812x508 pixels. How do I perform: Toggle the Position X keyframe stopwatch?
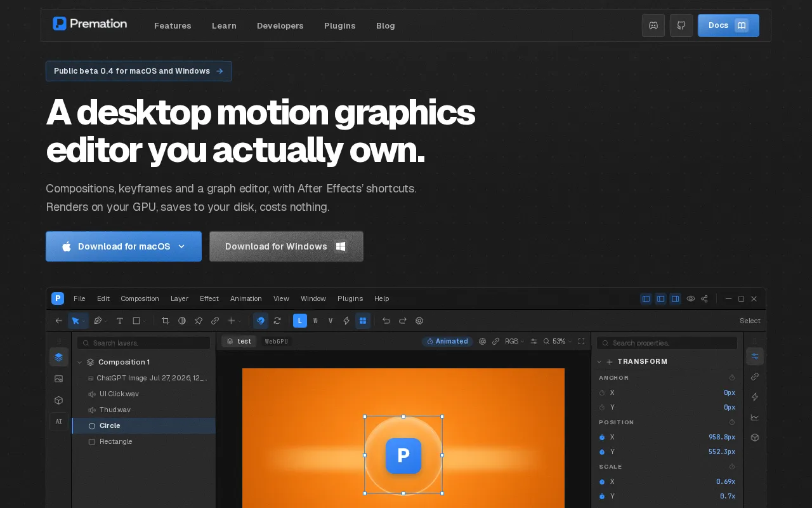tap(602, 437)
